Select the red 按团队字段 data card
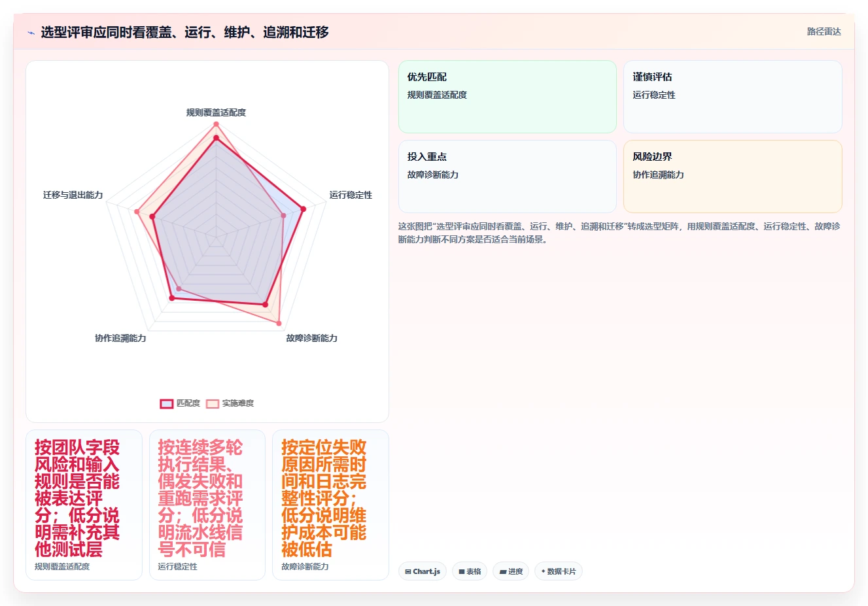Screen dimensions: 868x606 [84, 505]
